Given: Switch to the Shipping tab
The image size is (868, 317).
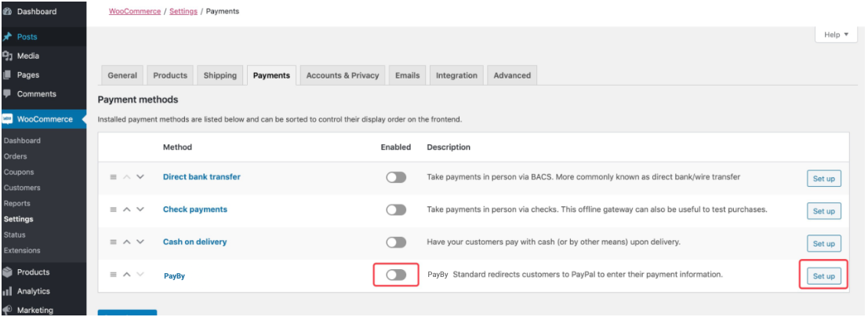Looking at the screenshot, I should click(220, 75).
